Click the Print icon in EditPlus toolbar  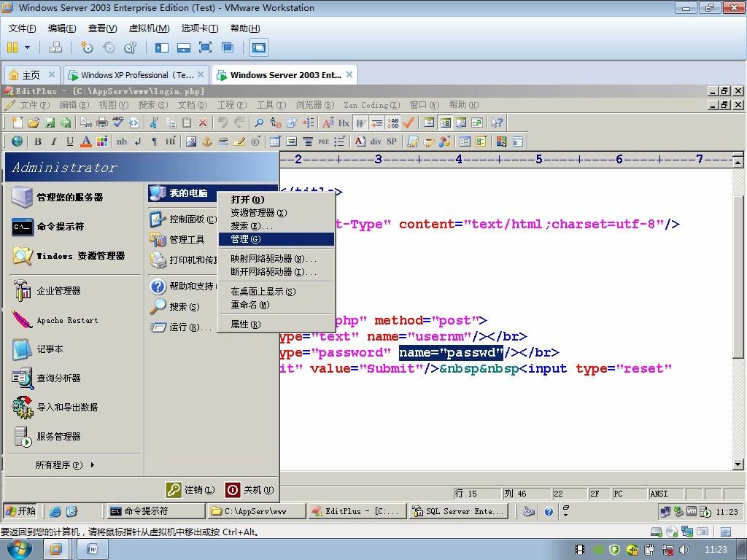[x=102, y=122]
